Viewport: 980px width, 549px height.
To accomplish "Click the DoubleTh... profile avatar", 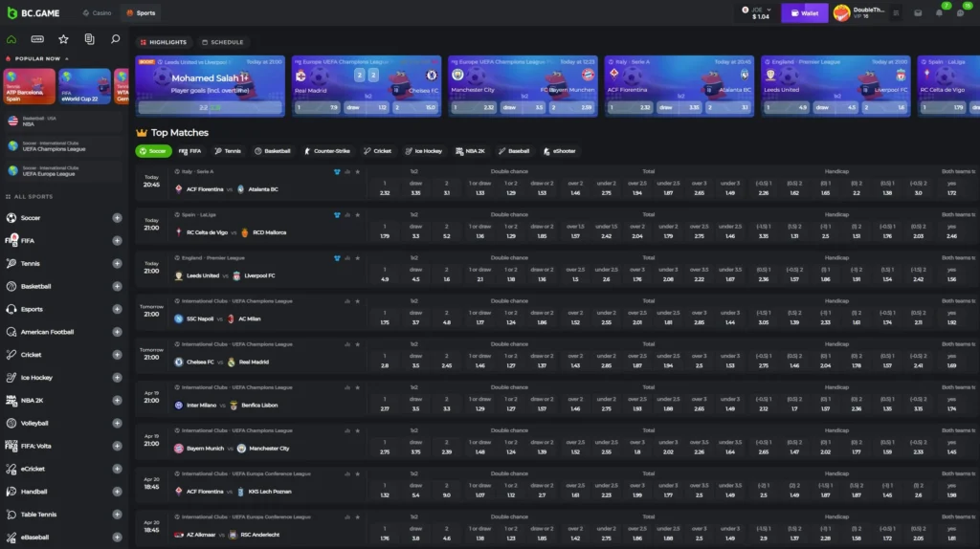I will 841,12.
